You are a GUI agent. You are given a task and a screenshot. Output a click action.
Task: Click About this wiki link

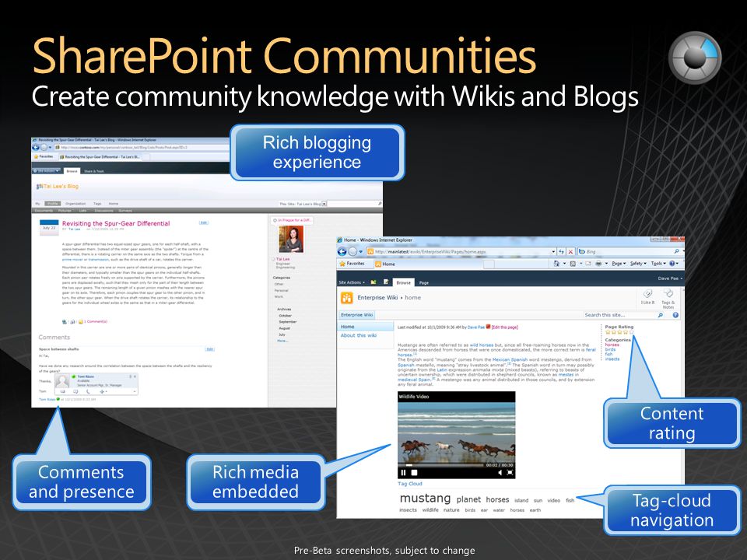pos(359,335)
